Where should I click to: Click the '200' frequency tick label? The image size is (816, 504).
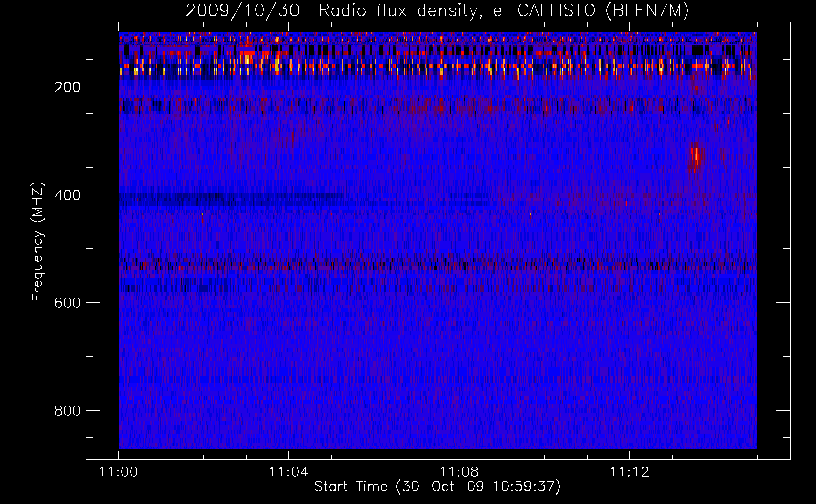tap(68, 87)
